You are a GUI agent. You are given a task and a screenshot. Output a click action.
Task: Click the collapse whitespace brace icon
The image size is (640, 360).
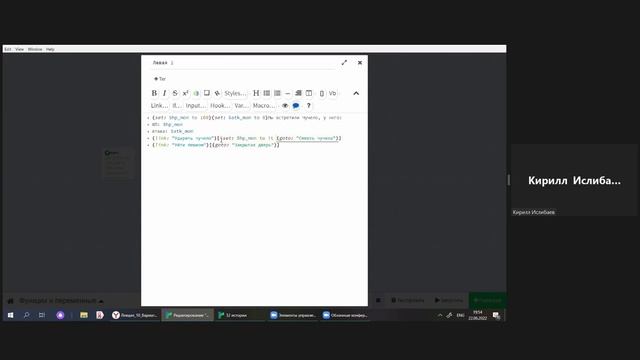(322, 93)
